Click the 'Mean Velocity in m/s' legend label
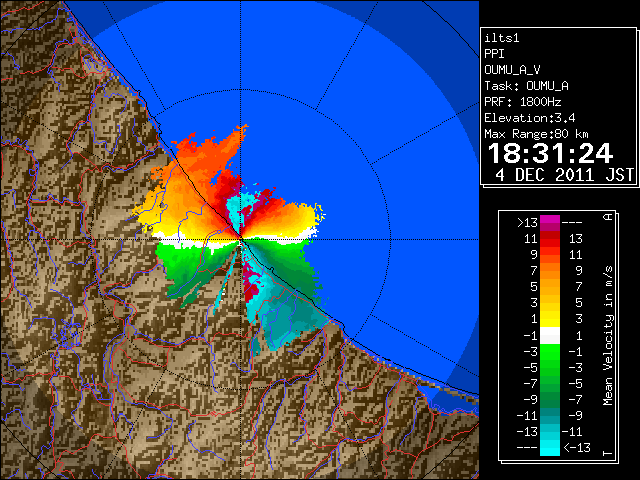Image resolution: width=640 pixels, height=480 pixels. tap(608, 336)
